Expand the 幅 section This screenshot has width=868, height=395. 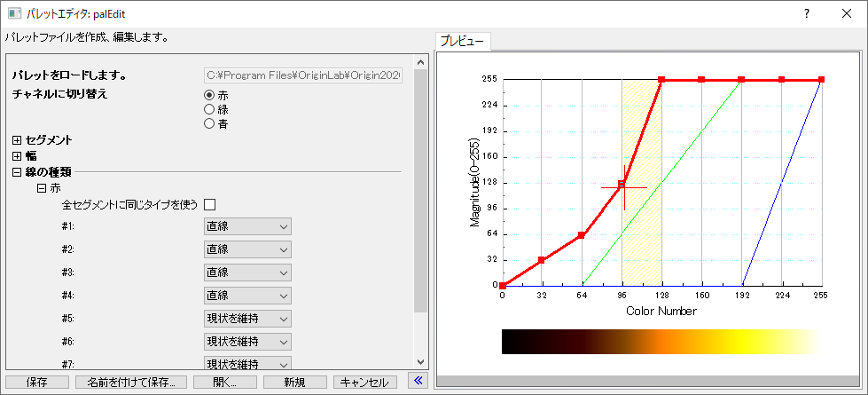point(17,156)
